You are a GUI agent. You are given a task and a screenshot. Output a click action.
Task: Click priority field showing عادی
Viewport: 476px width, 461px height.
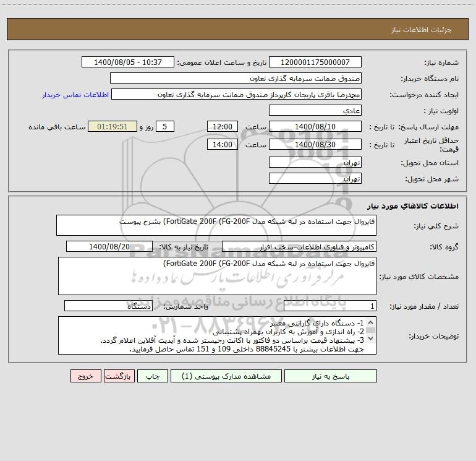click(x=315, y=110)
